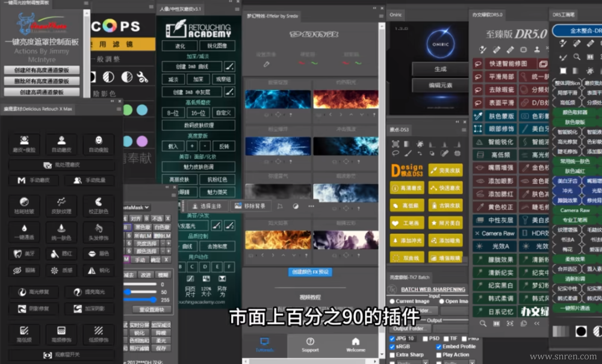This screenshot has height=364, width=602.
Task: Click the 校正肤色 icon
Action: (x=99, y=202)
